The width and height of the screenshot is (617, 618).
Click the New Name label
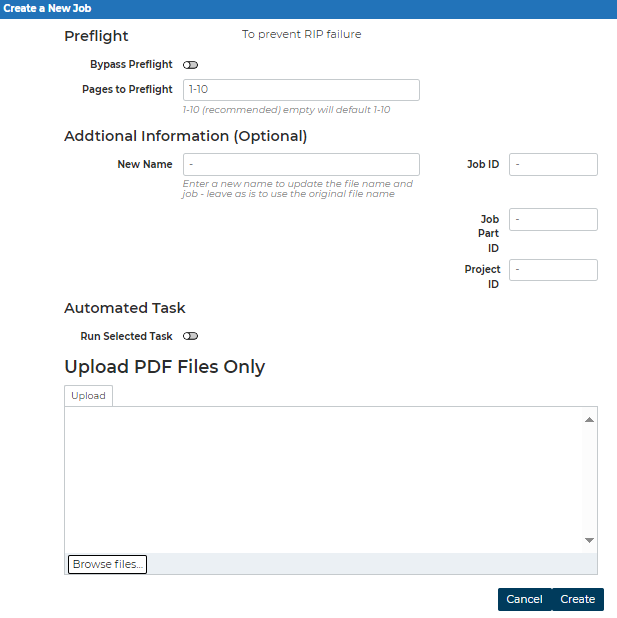point(145,164)
